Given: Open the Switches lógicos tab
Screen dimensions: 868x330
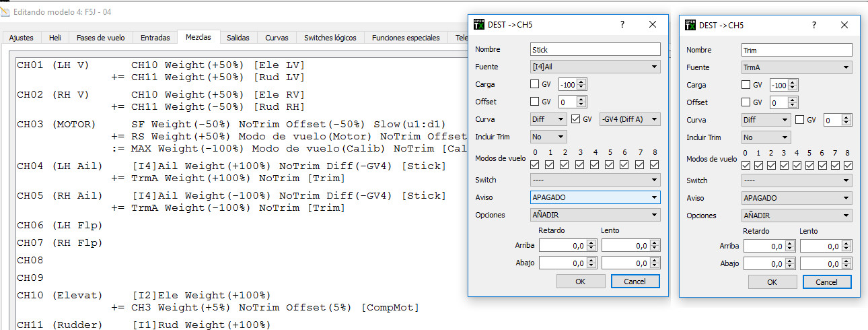Looking at the screenshot, I should [330, 38].
